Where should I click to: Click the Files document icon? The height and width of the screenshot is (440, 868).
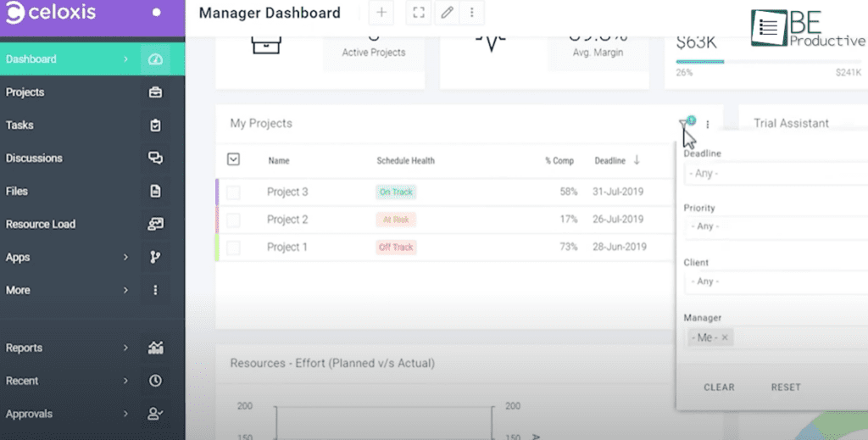click(155, 192)
